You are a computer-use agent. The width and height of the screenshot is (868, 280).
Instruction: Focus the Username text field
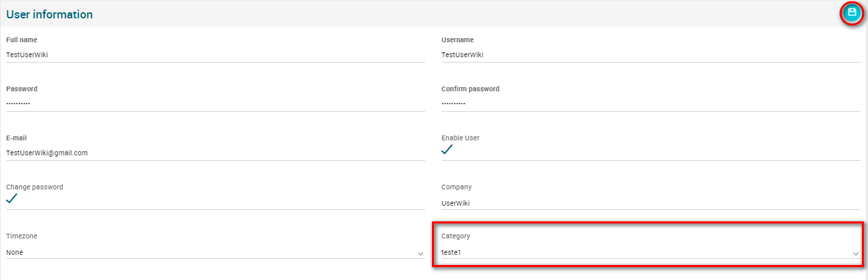pos(650,55)
